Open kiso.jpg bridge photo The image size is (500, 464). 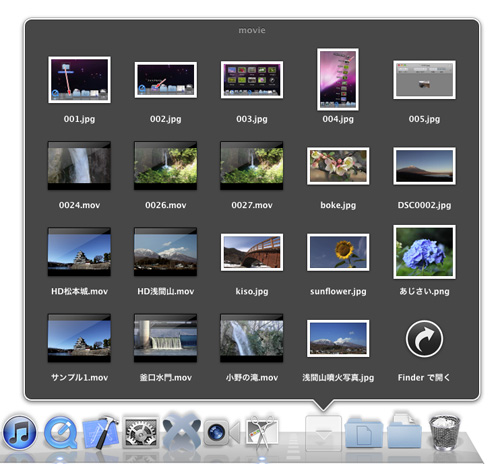pos(252,252)
